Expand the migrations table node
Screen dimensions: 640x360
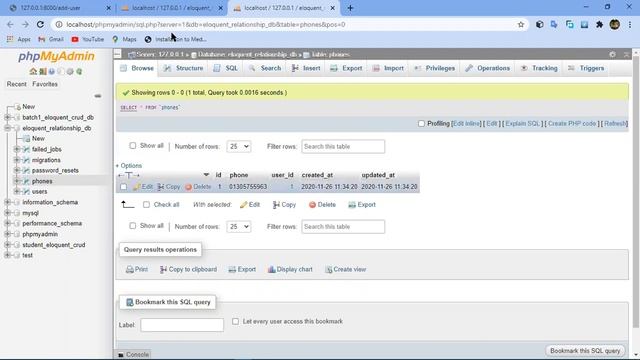tap(17, 160)
